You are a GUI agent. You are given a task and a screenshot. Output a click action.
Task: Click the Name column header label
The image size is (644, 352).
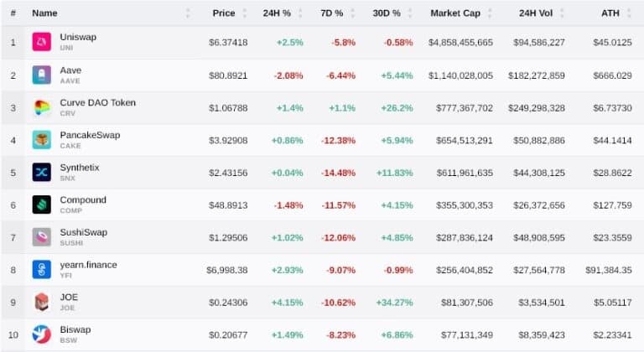click(44, 13)
